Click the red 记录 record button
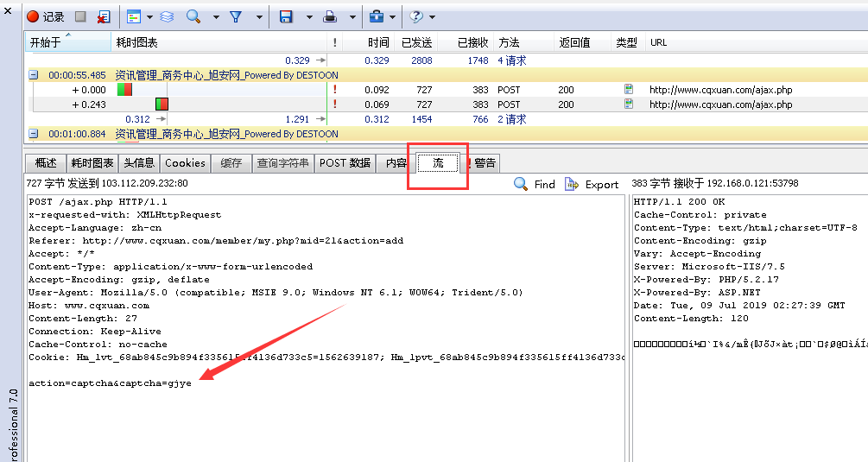Viewport: 868px width, 462px height. pos(45,16)
